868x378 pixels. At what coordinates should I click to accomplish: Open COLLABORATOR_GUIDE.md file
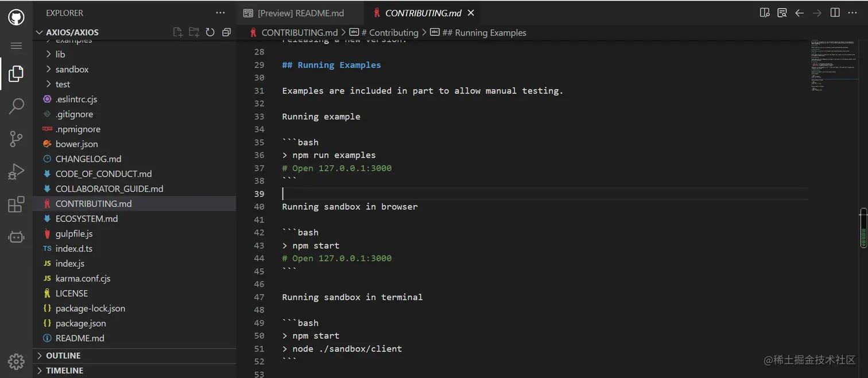point(134,188)
